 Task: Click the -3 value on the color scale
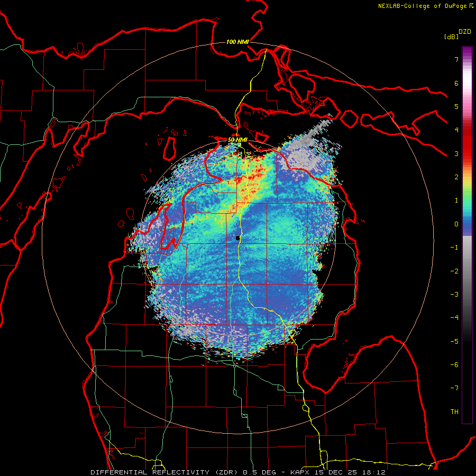454,295
